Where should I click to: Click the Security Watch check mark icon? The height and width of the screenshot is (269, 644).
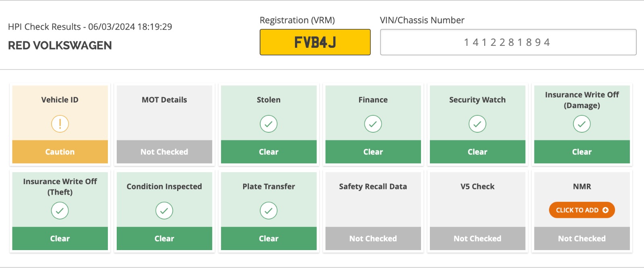click(477, 124)
